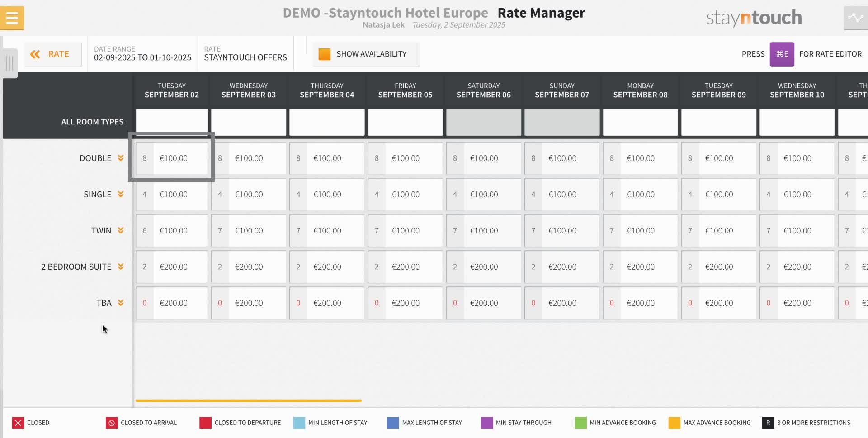
Task: Open the Date Range selector
Action: pyautogui.click(x=142, y=53)
